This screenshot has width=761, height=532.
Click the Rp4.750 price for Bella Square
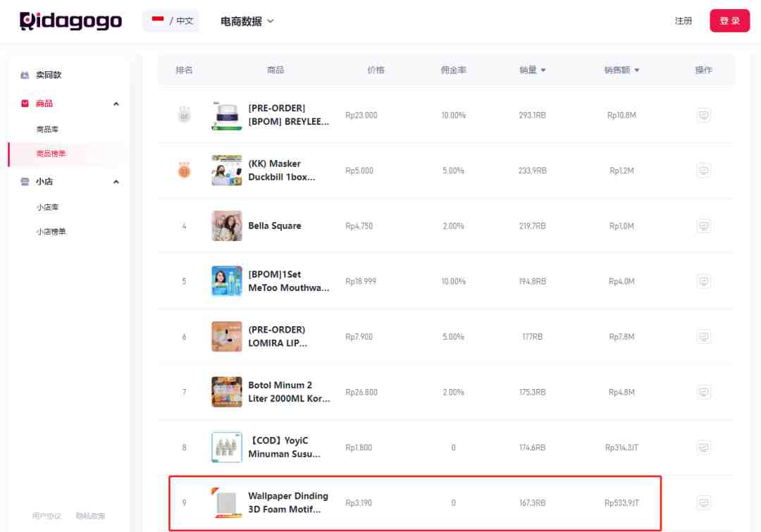(x=359, y=225)
